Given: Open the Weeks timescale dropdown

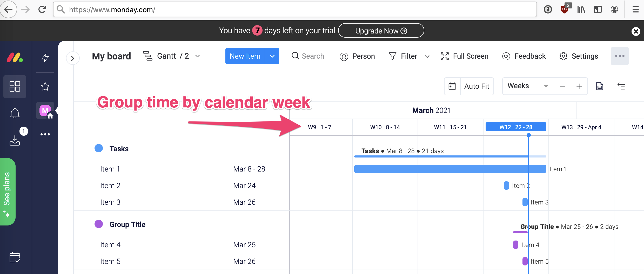Looking at the screenshot, I should point(527,86).
